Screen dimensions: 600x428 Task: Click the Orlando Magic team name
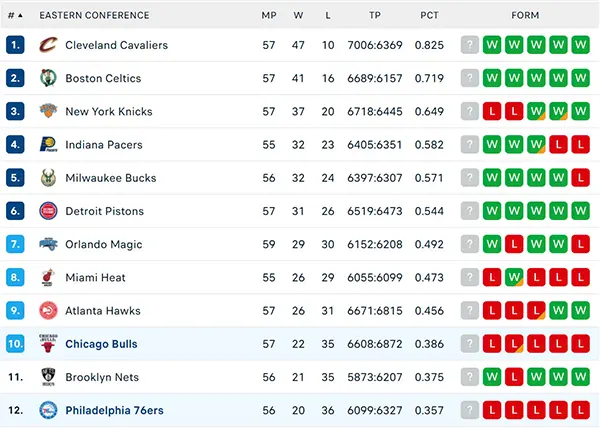click(x=104, y=244)
